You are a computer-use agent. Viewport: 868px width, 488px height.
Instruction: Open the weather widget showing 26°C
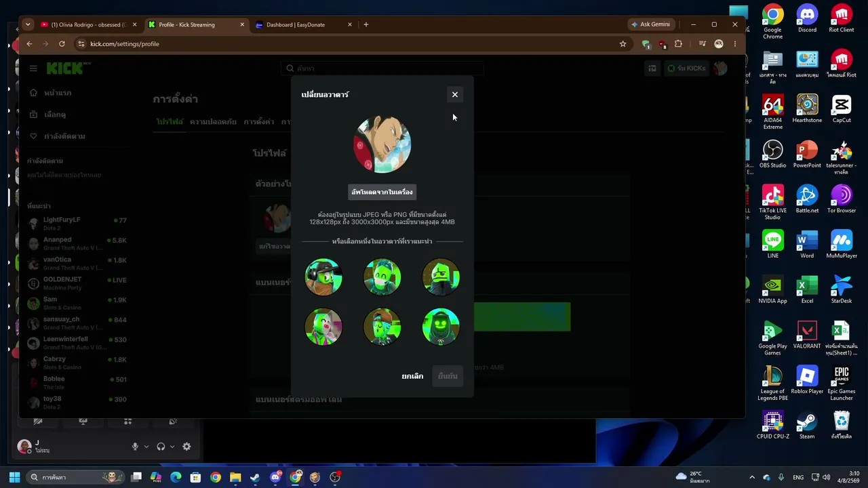[692, 477]
